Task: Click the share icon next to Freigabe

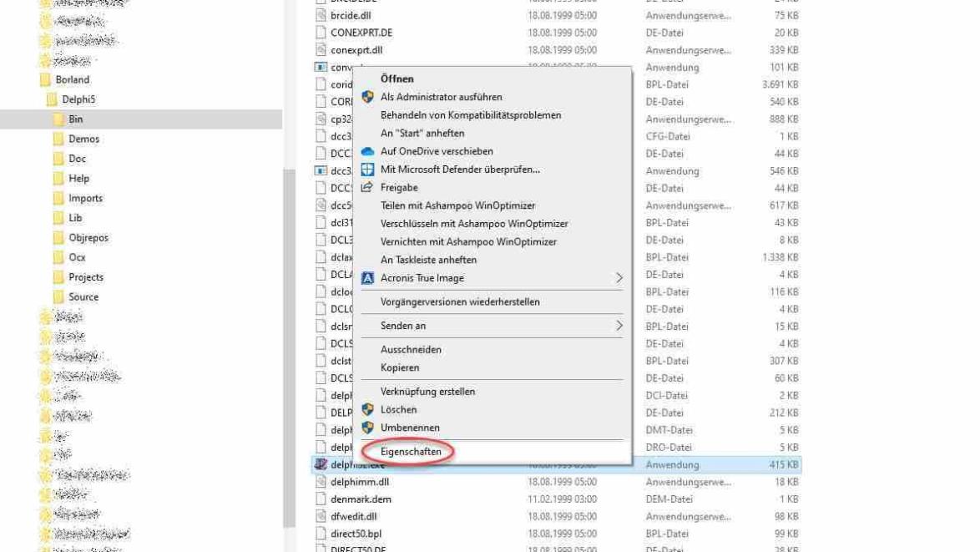Action: (367, 188)
